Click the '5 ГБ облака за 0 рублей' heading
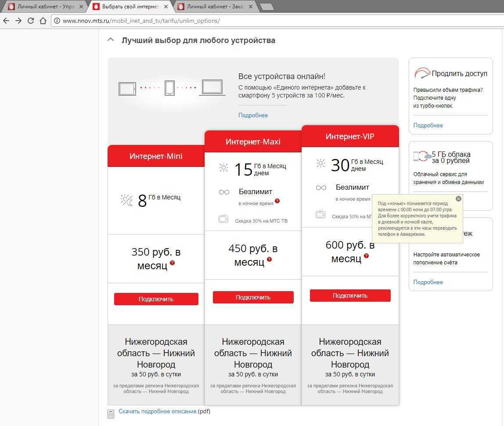This screenshot has width=504, height=426. [451, 158]
